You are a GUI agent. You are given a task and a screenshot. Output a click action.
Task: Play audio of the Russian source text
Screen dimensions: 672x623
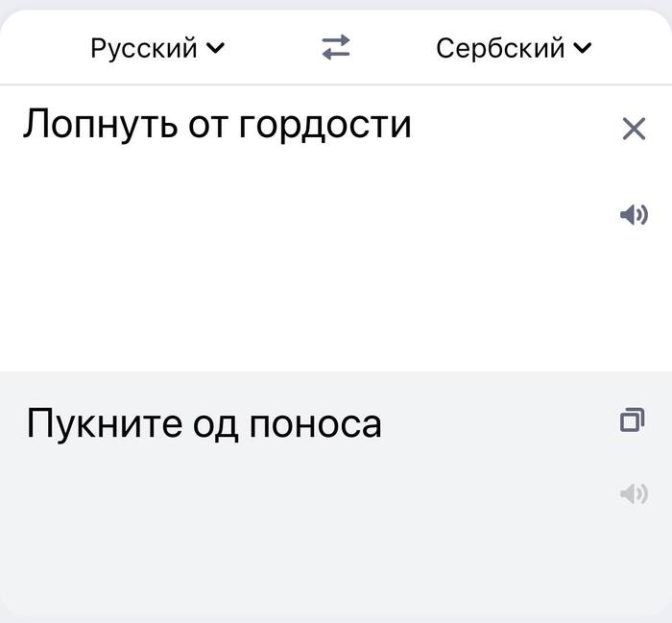point(634,215)
